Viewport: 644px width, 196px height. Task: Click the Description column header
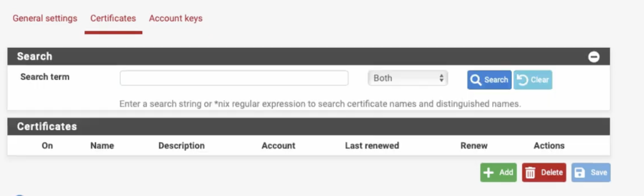[181, 145]
